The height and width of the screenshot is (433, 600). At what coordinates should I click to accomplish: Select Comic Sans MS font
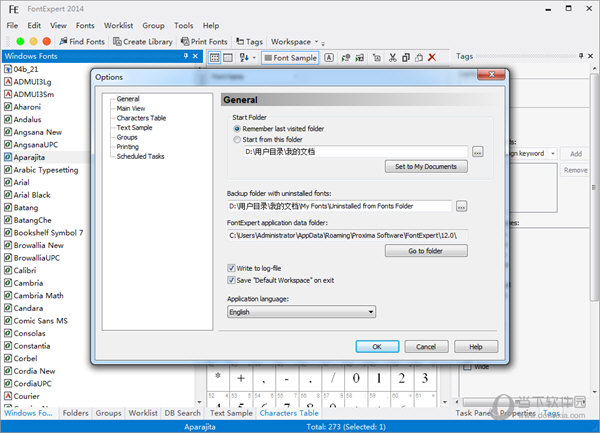tap(41, 321)
